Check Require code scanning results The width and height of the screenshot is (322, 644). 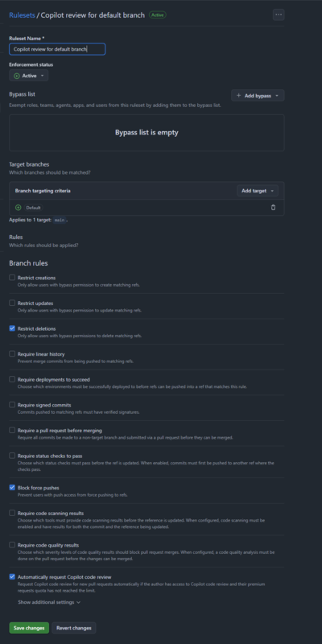coord(12,513)
